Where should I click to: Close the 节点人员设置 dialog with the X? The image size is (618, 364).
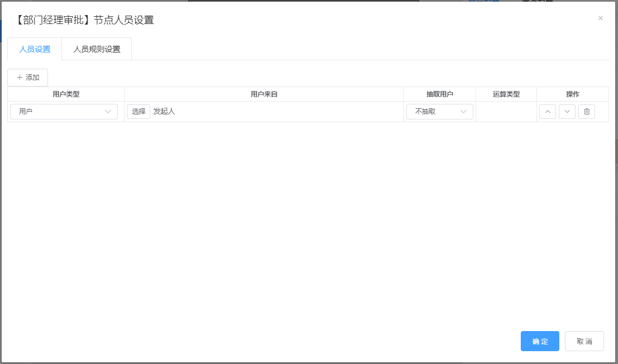click(601, 18)
